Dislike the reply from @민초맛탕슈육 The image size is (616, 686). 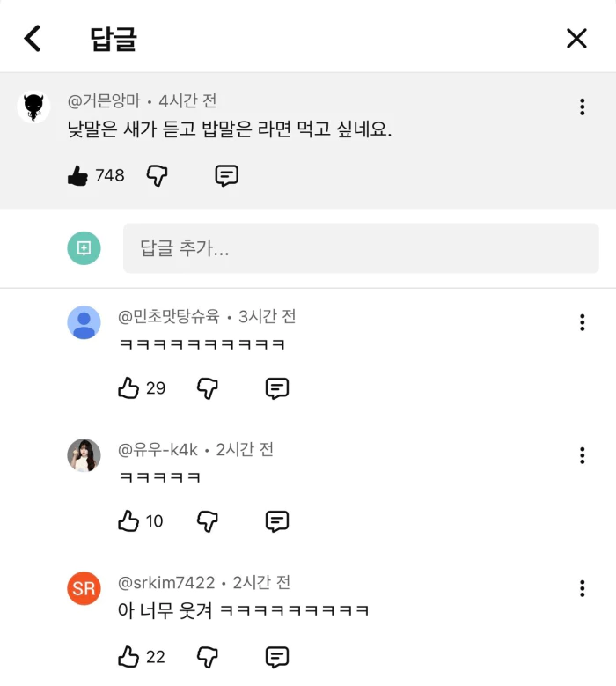coord(207,388)
